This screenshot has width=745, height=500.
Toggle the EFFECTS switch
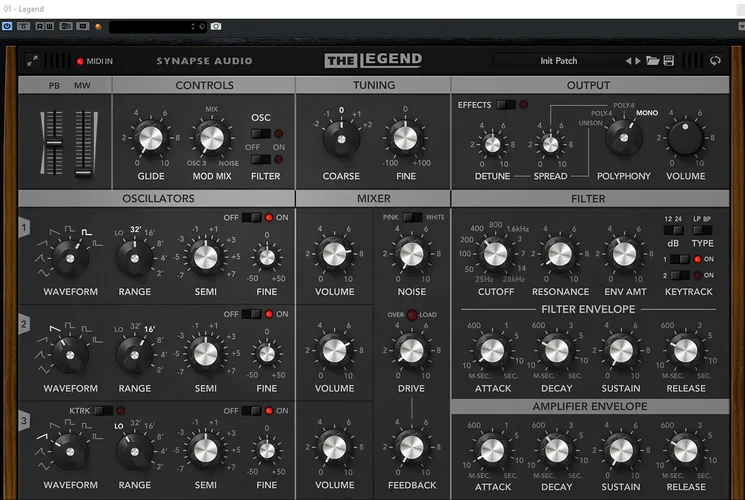pos(506,105)
